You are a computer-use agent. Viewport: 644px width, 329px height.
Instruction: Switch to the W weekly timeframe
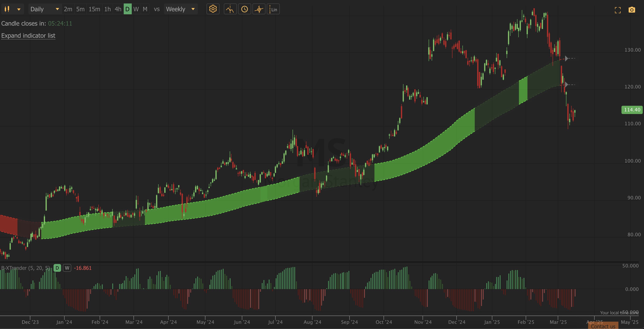pyautogui.click(x=136, y=9)
